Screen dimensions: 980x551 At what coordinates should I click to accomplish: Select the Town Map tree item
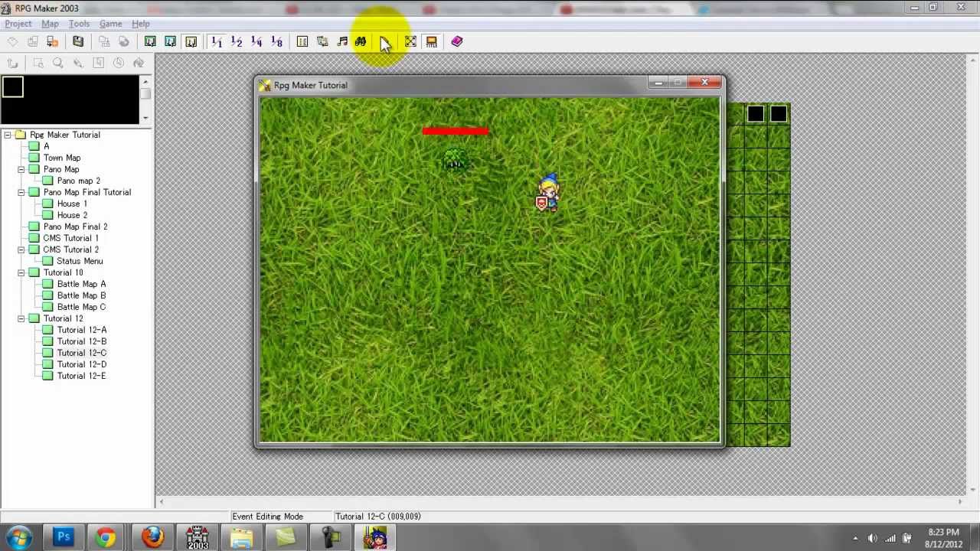pos(62,158)
